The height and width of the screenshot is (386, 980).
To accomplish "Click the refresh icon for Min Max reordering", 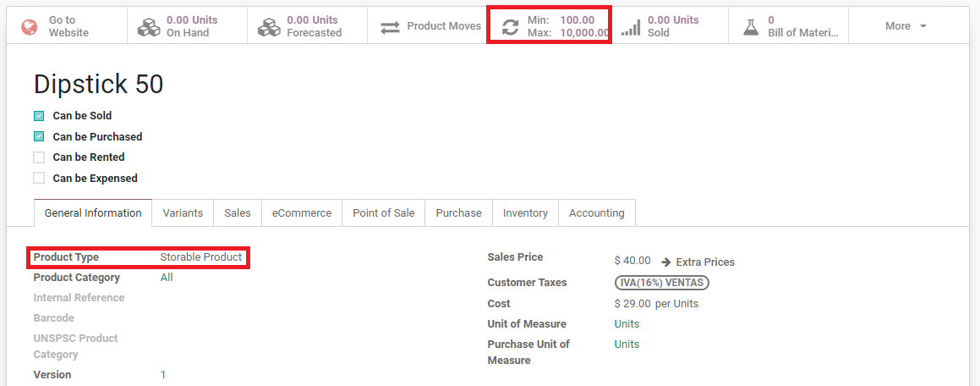I will point(510,27).
